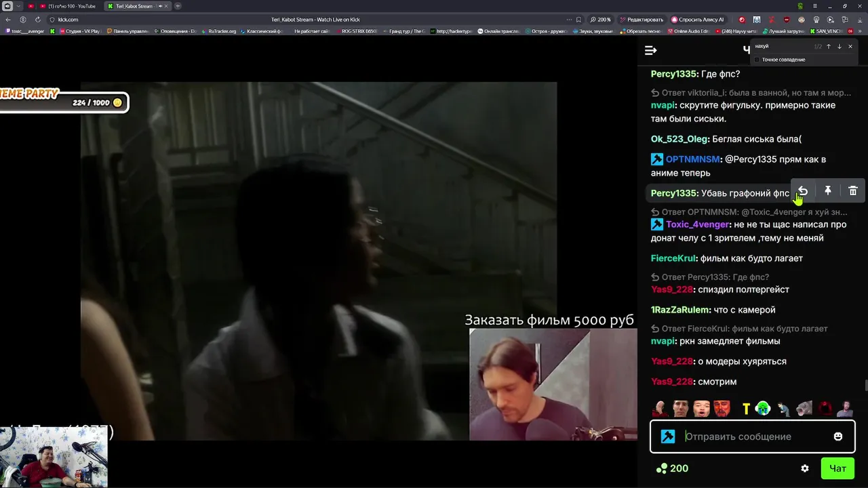Open username Toxic_4venger in chat
The image size is (868, 488).
coord(697,224)
